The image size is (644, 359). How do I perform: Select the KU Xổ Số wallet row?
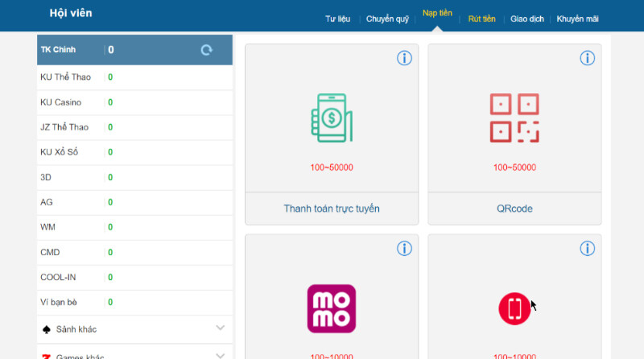(134, 152)
